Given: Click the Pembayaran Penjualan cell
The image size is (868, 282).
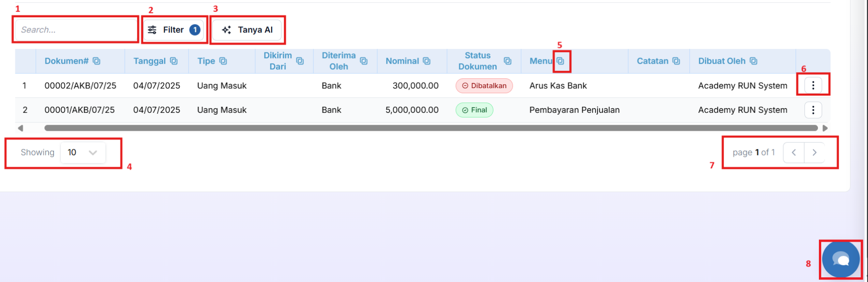Looking at the screenshot, I should tap(574, 110).
